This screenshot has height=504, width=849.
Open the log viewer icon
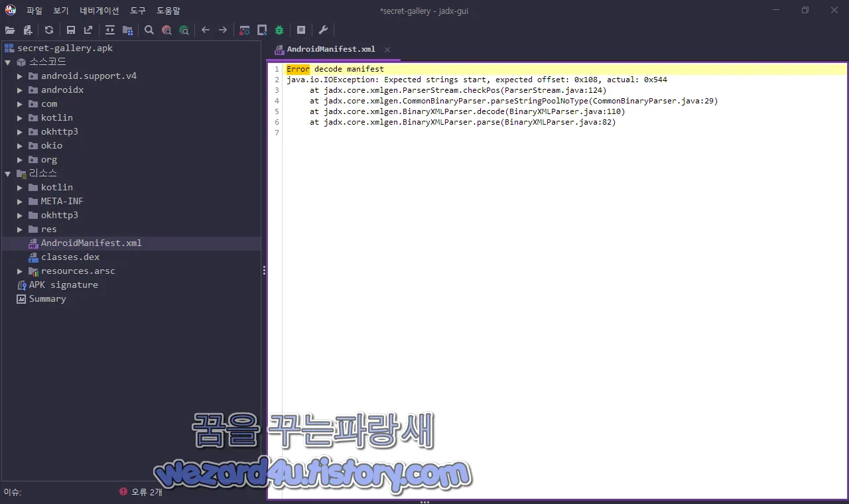(301, 30)
